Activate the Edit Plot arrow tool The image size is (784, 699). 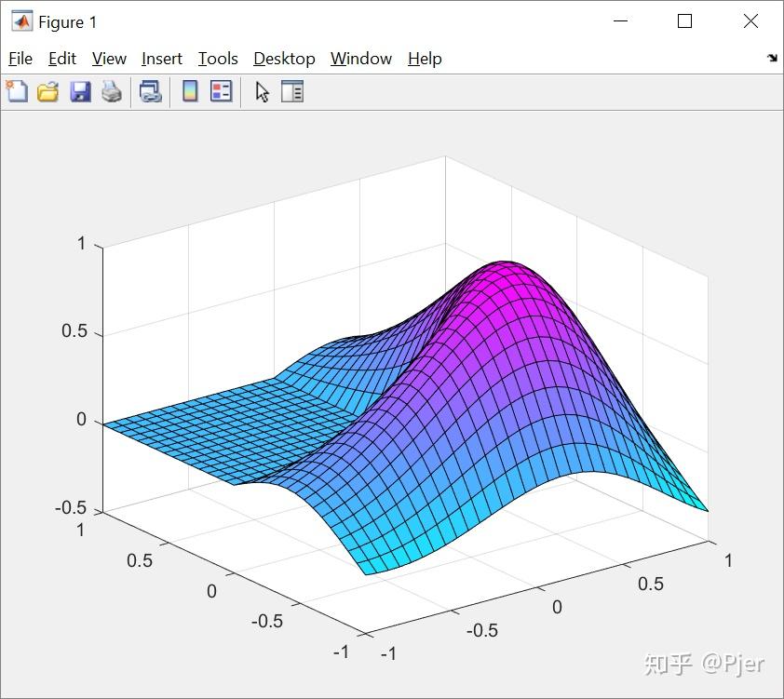tap(262, 92)
